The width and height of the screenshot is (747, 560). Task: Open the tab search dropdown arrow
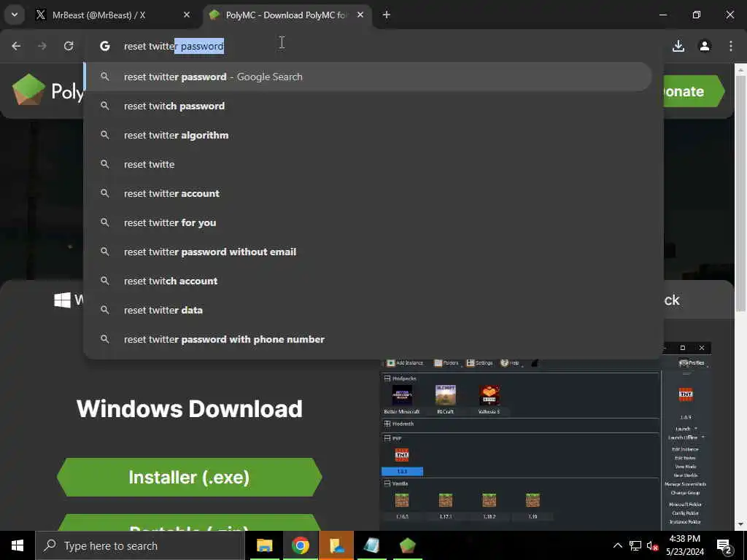pos(15,15)
